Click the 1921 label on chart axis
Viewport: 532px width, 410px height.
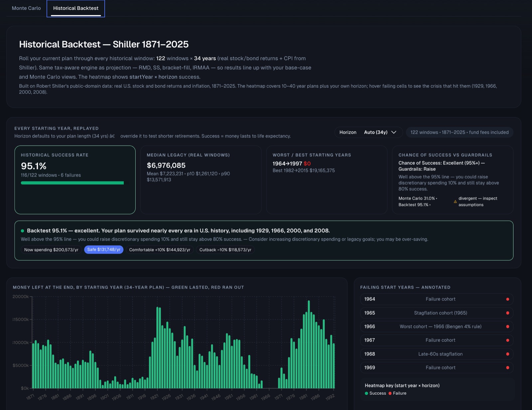[154, 397]
